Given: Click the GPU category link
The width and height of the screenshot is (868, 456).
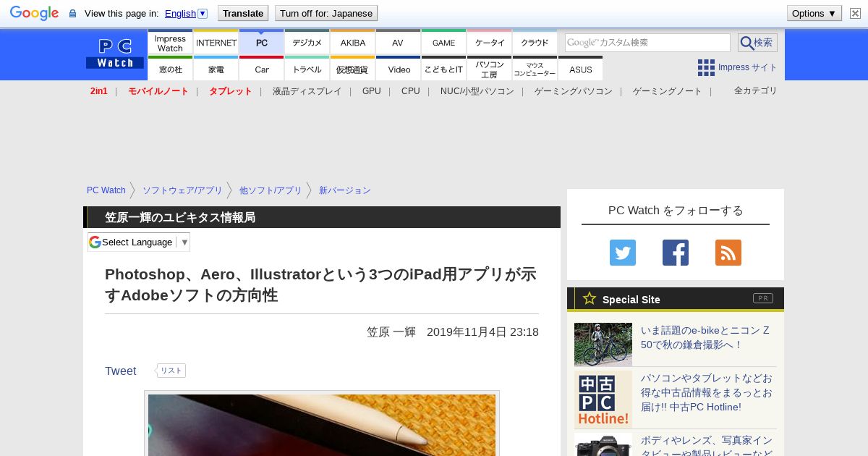Looking at the screenshot, I should [372, 91].
